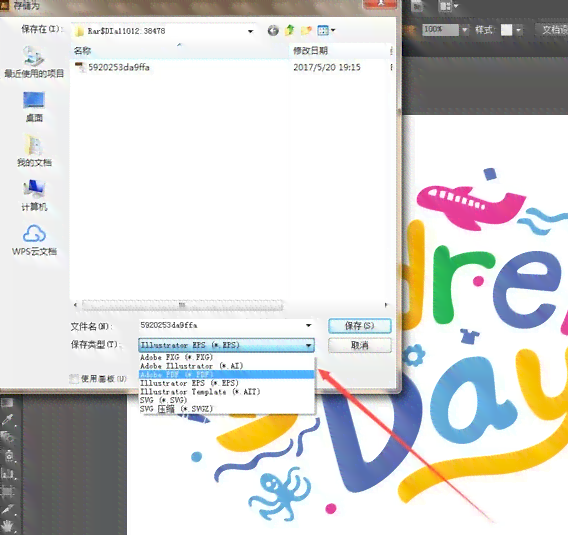Open the My Documents location

[x=34, y=151]
